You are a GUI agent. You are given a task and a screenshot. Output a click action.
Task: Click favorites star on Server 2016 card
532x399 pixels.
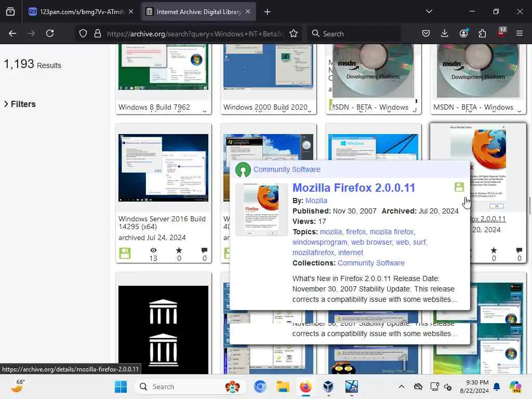click(x=179, y=250)
